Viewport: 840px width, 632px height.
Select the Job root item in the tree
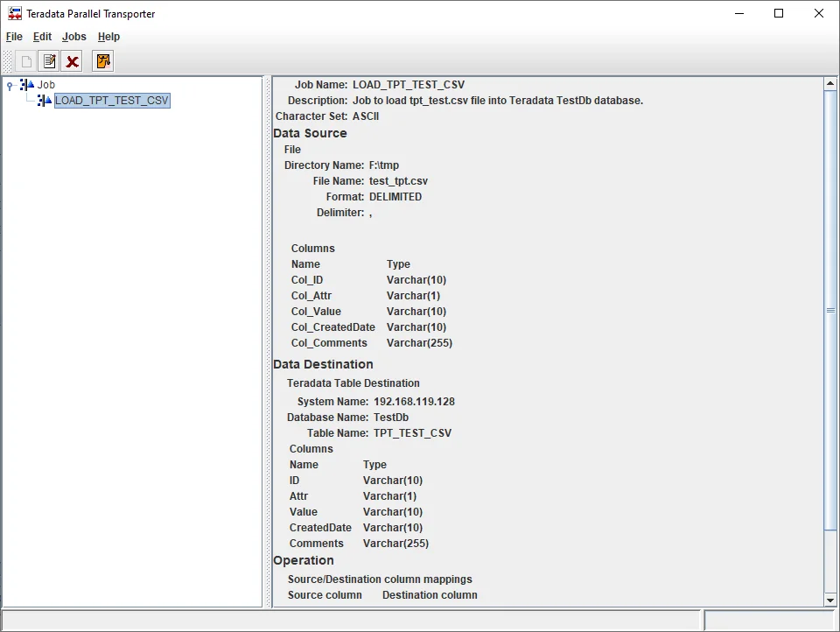pyautogui.click(x=46, y=84)
